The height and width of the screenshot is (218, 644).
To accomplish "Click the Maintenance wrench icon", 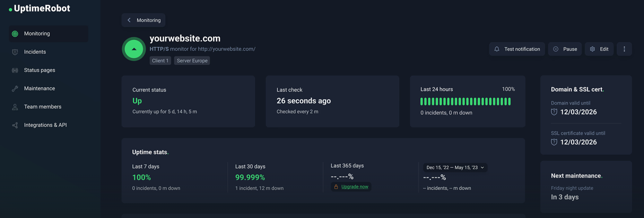I will click(x=15, y=89).
